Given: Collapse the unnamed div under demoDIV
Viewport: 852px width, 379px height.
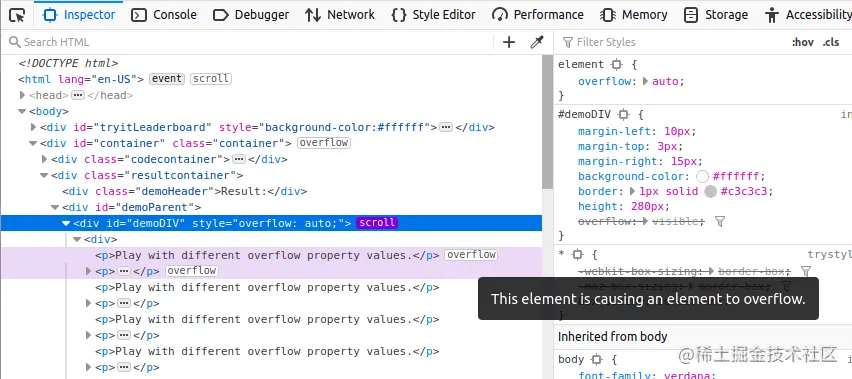Looking at the screenshot, I should tap(77, 239).
